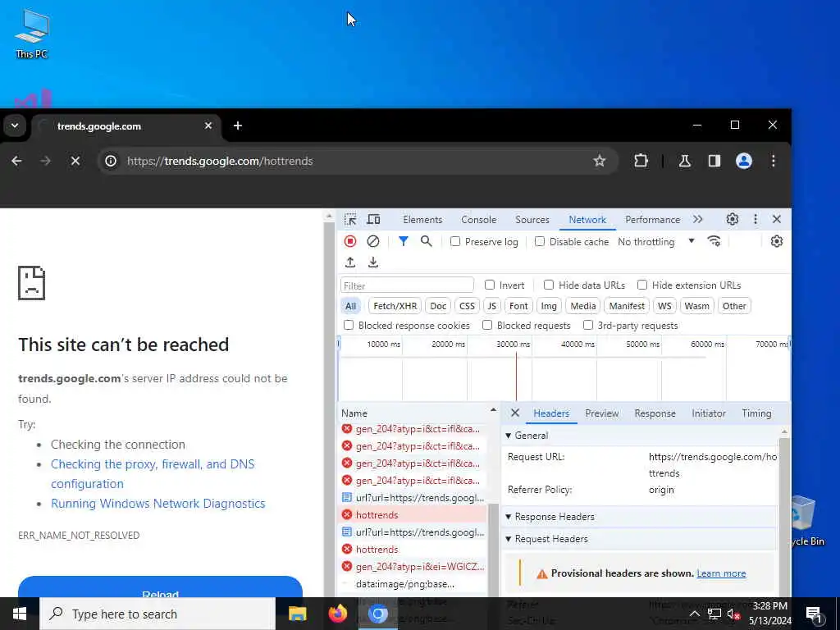The image size is (840, 630).
Task: Click into the network Filter field
Action: coord(407,285)
